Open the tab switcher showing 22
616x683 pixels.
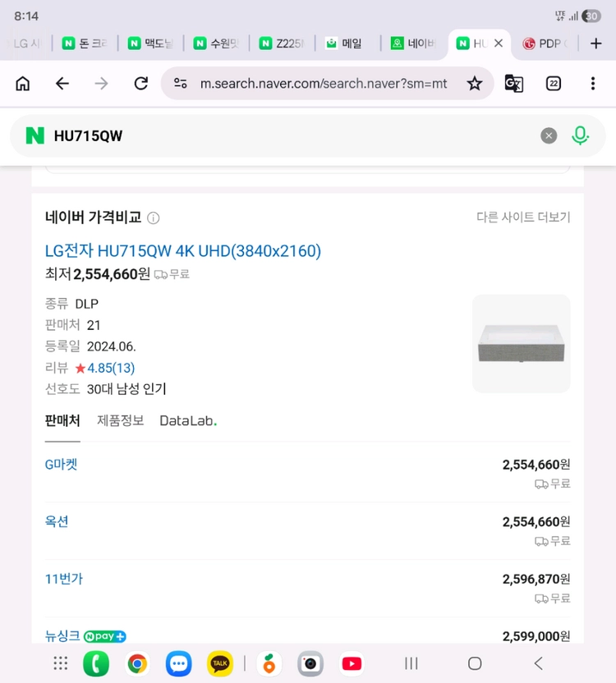[x=554, y=83]
